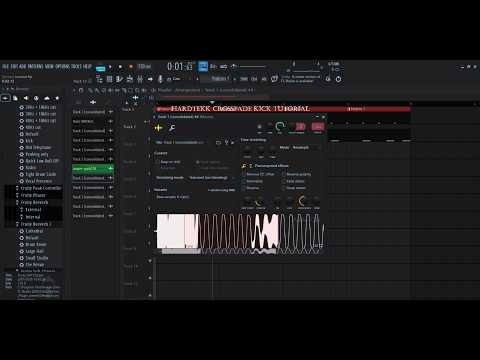Toggle pattern/song mode switch
This screenshot has width=480, height=360.
[100, 68]
